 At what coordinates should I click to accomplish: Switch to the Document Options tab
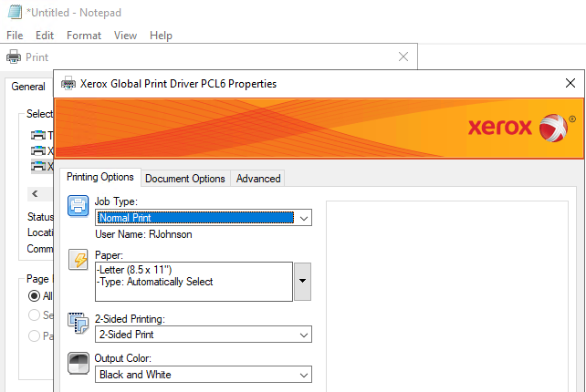(185, 179)
